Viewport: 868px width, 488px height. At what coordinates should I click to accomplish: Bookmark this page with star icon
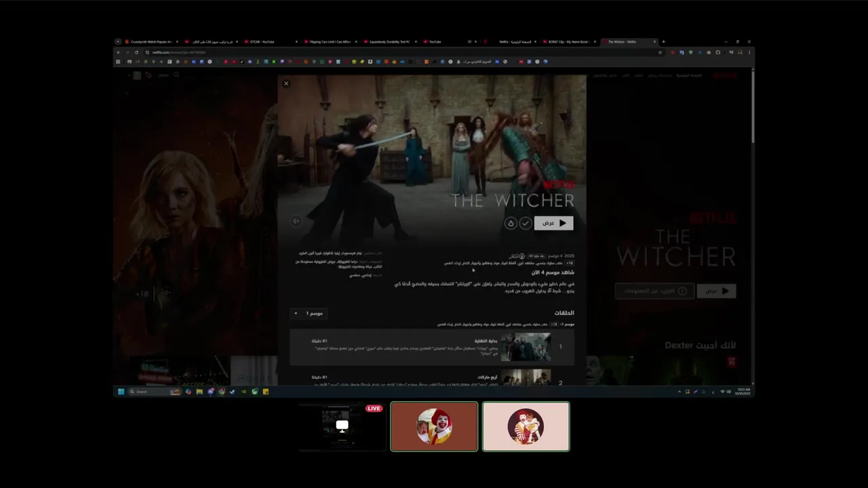[x=660, y=52]
